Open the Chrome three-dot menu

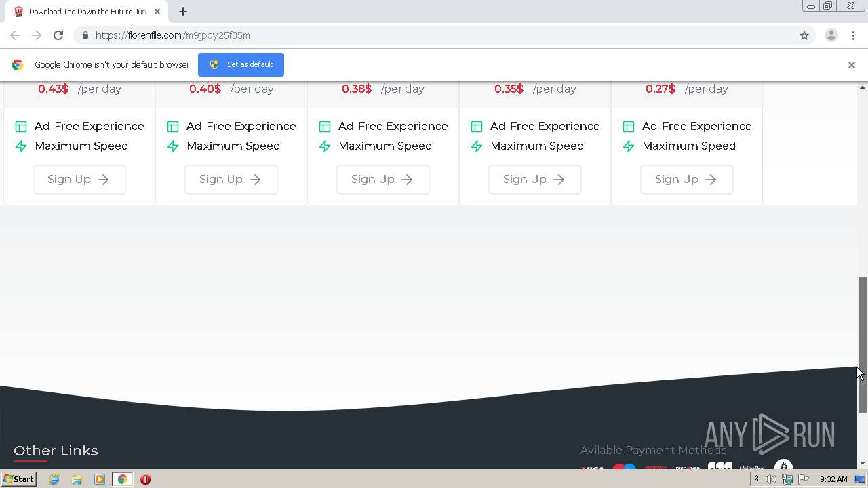click(x=853, y=35)
